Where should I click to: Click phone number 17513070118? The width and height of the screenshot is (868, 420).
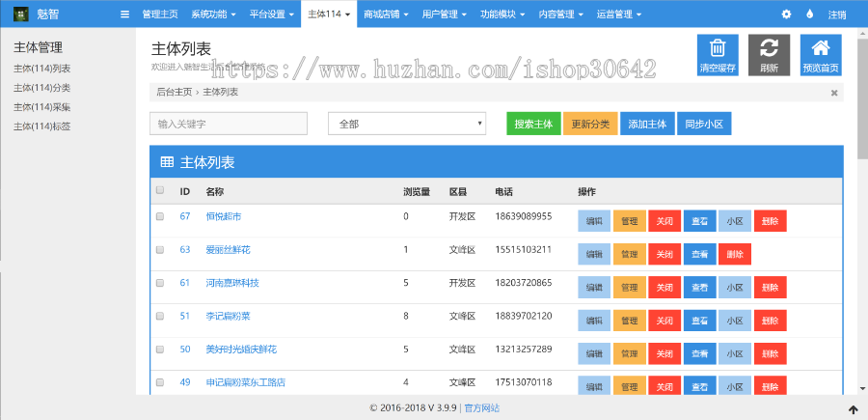[x=523, y=382]
